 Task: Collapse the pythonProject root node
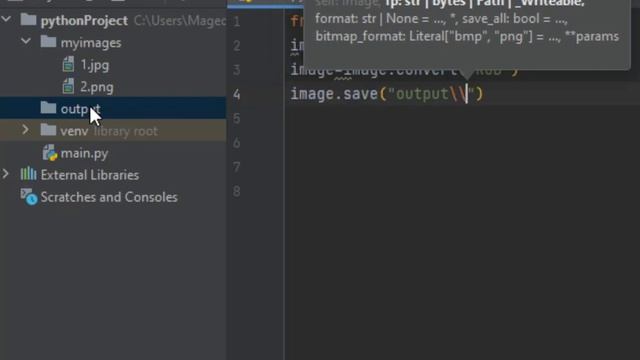pos(7,19)
